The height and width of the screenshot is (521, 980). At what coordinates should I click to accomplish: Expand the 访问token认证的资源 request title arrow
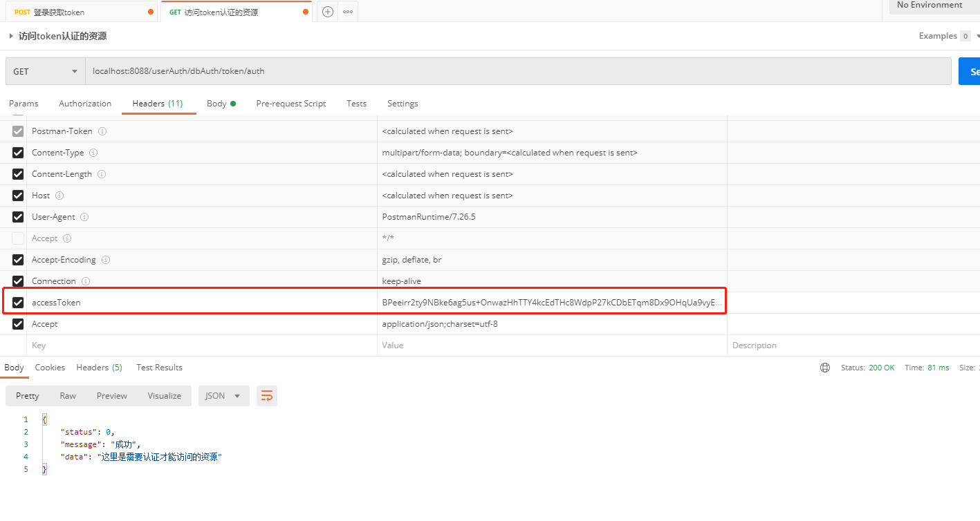11,36
